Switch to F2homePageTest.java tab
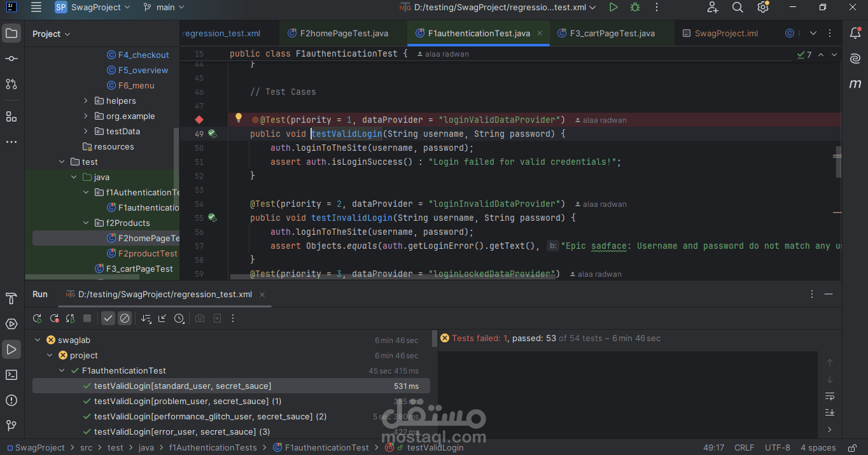The image size is (868, 455). coord(338,33)
